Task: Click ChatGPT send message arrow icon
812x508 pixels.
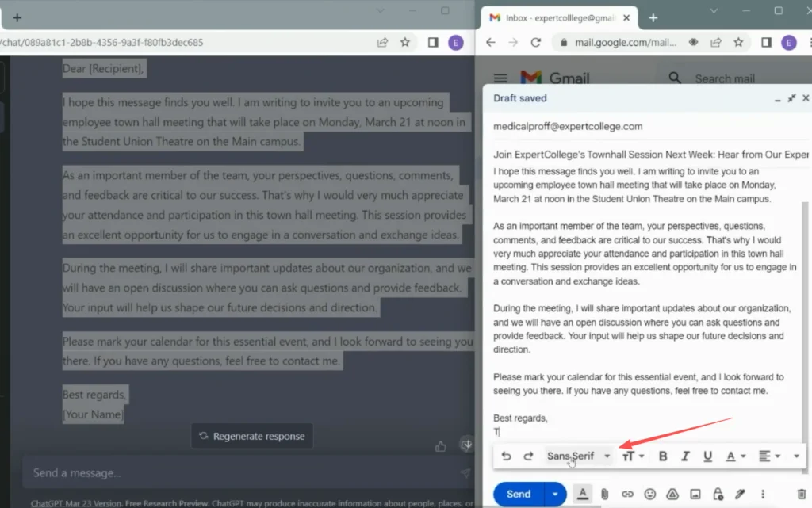Action: click(465, 473)
